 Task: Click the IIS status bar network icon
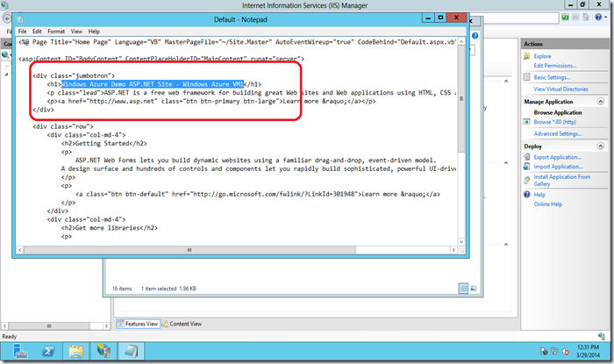point(602,336)
